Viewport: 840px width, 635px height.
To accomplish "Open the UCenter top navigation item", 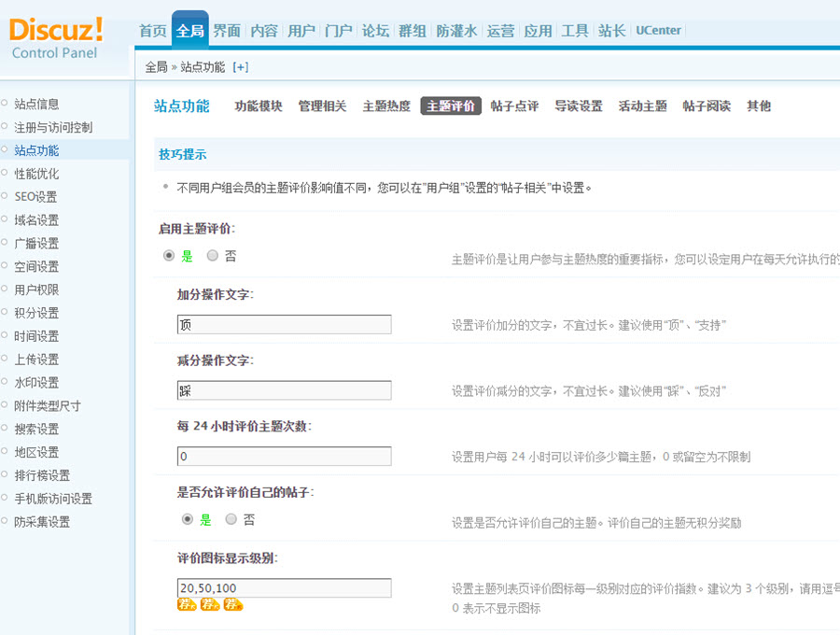I will coord(658,31).
